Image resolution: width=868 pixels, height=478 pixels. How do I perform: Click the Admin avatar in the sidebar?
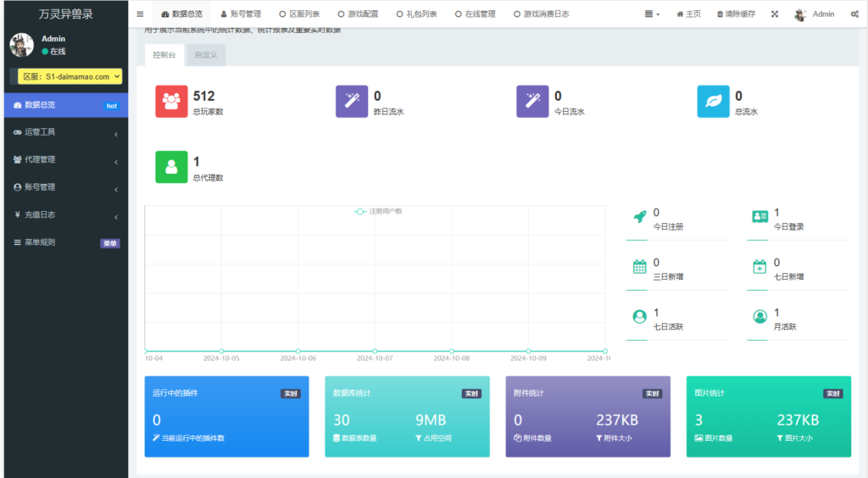[x=21, y=45]
